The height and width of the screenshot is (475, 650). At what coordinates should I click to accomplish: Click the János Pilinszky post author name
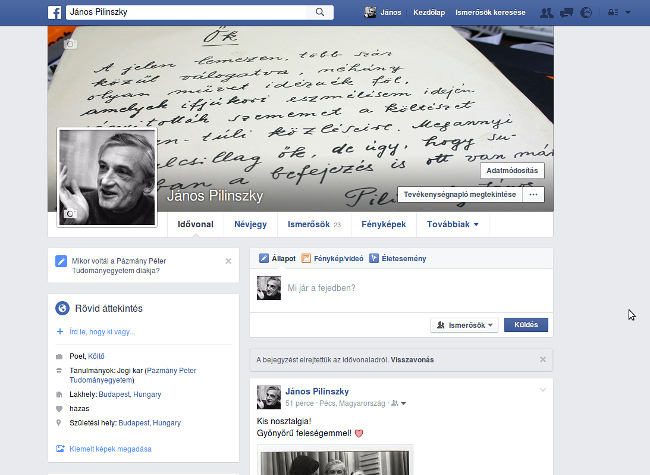pyautogui.click(x=317, y=391)
